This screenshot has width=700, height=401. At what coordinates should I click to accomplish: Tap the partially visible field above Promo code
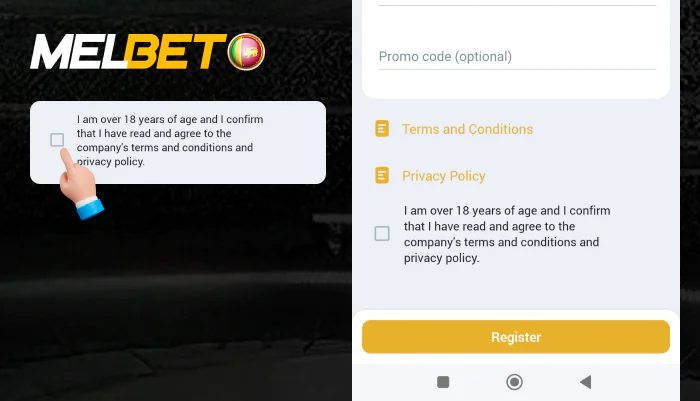tap(516, 3)
